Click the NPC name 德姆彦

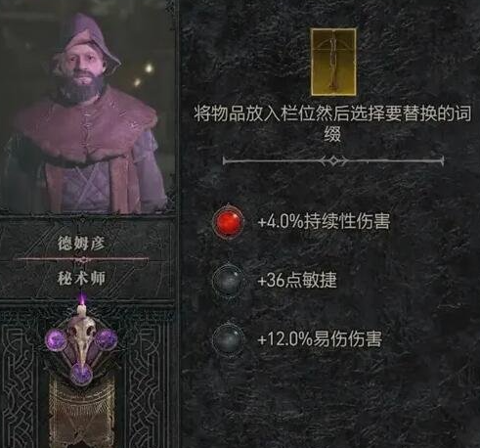81,244
